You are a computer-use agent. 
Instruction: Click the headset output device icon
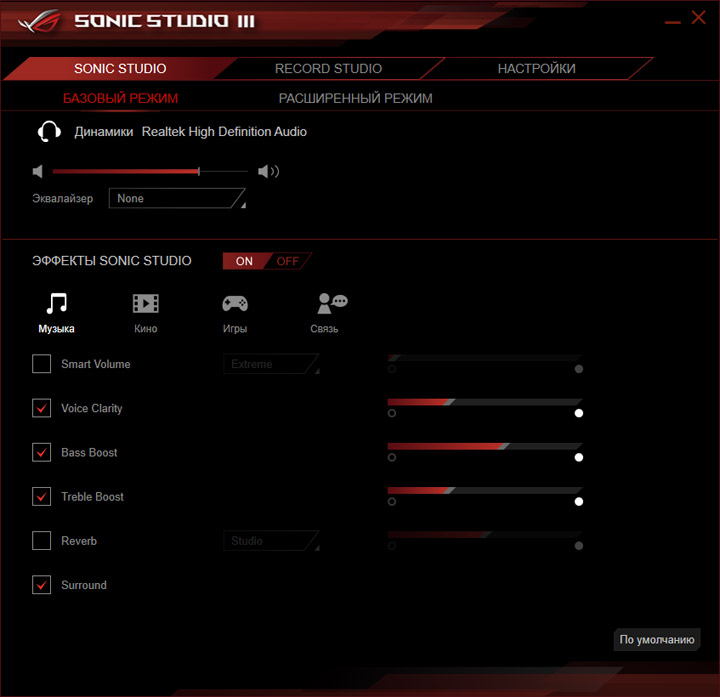coord(49,132)
